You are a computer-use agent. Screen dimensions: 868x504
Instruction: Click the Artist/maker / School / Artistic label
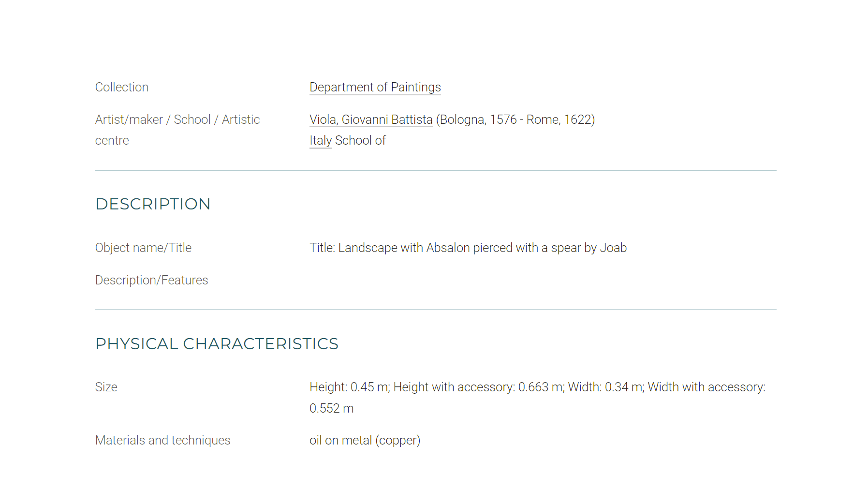pyautogui.click(x=177, y=119)
